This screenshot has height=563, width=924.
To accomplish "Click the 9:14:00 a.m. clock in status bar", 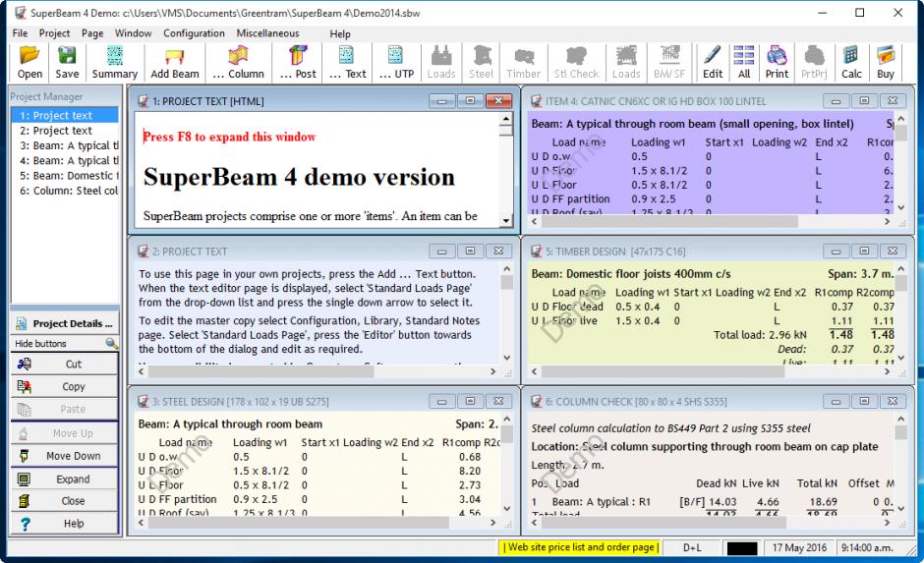I will click(x=866, y=547).
